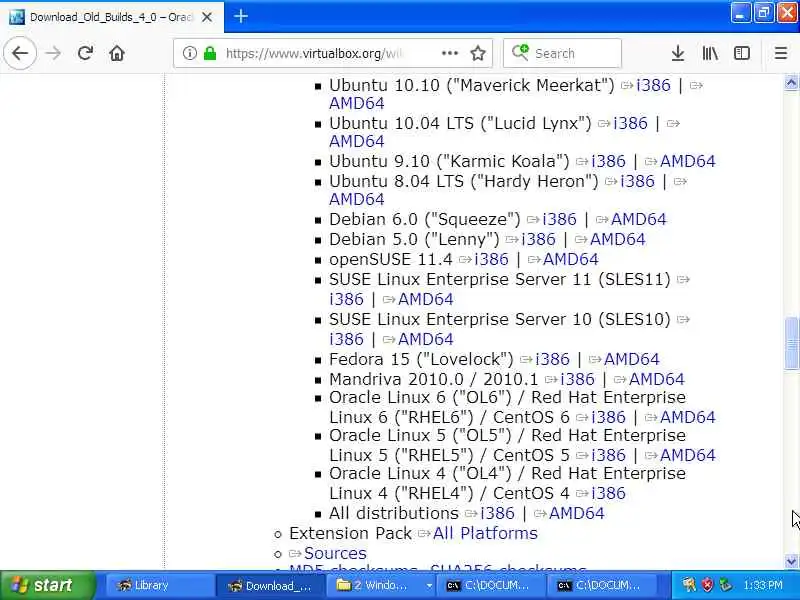800x600 pixels.
Task: Open the Sources link
Action: tap(335, 554)
